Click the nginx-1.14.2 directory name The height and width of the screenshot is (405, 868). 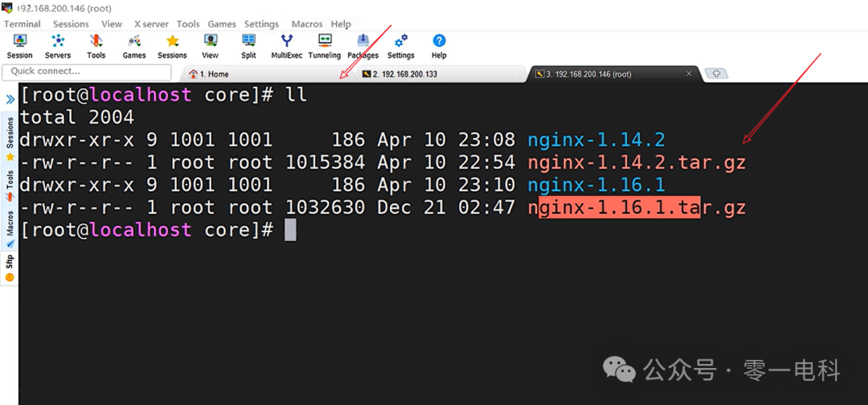596,140
